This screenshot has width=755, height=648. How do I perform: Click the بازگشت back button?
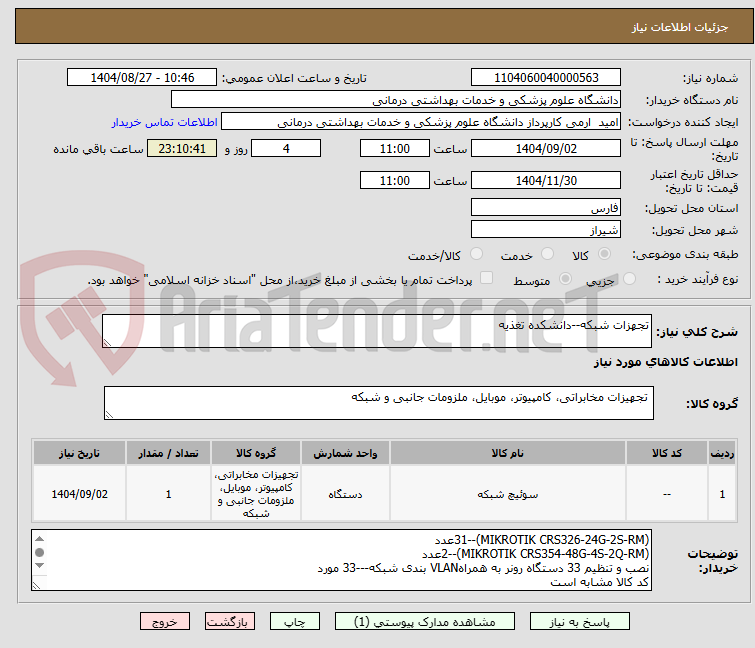coord(230,621)
